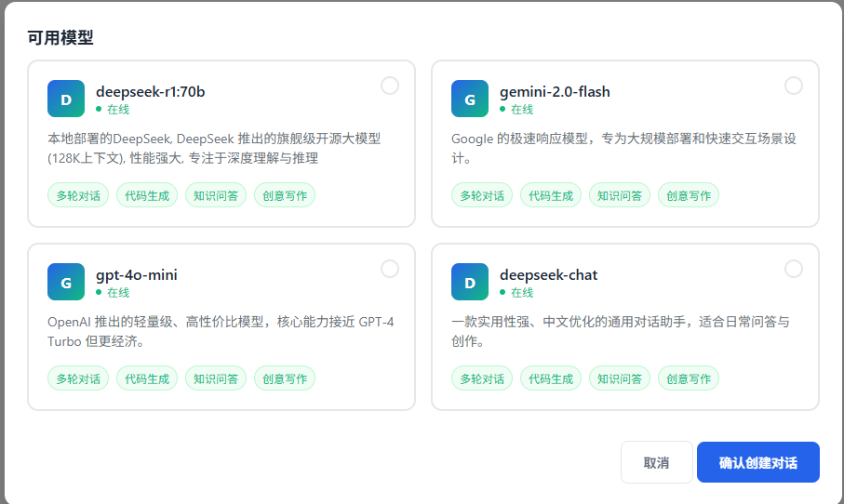Select the gemini-2.0-flash radio button

[x=794, y=86]
